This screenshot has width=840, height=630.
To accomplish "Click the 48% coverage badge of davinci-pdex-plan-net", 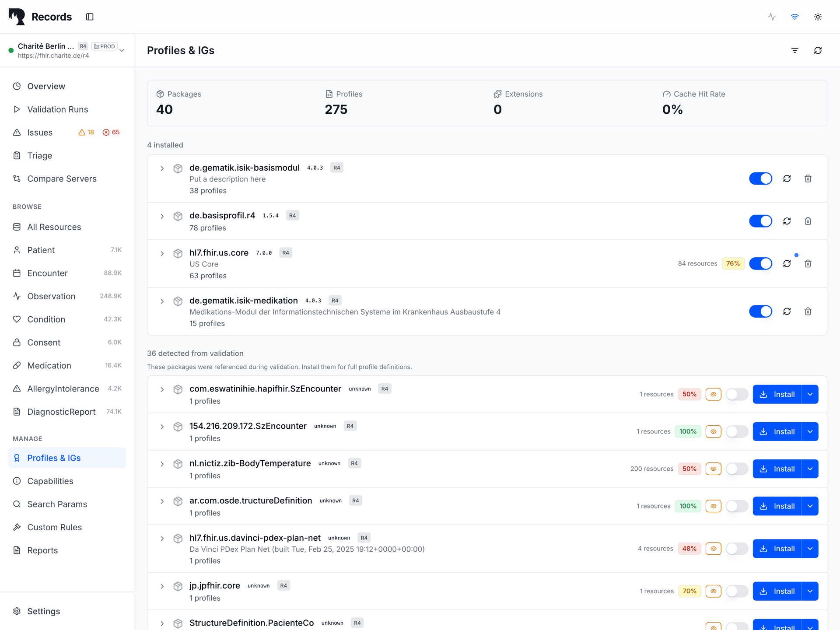I will pos(689,549).
